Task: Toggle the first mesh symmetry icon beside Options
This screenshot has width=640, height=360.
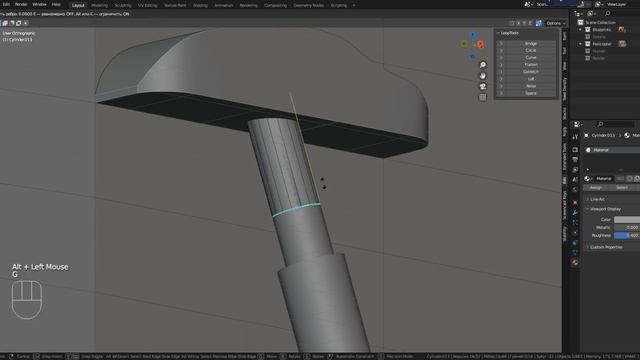Action: pos(512,23)
